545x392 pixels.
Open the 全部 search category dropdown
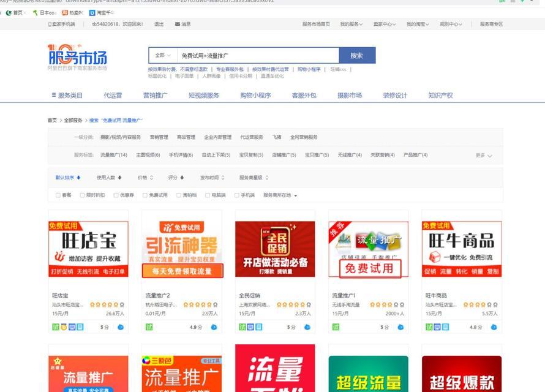click(163, 55)
